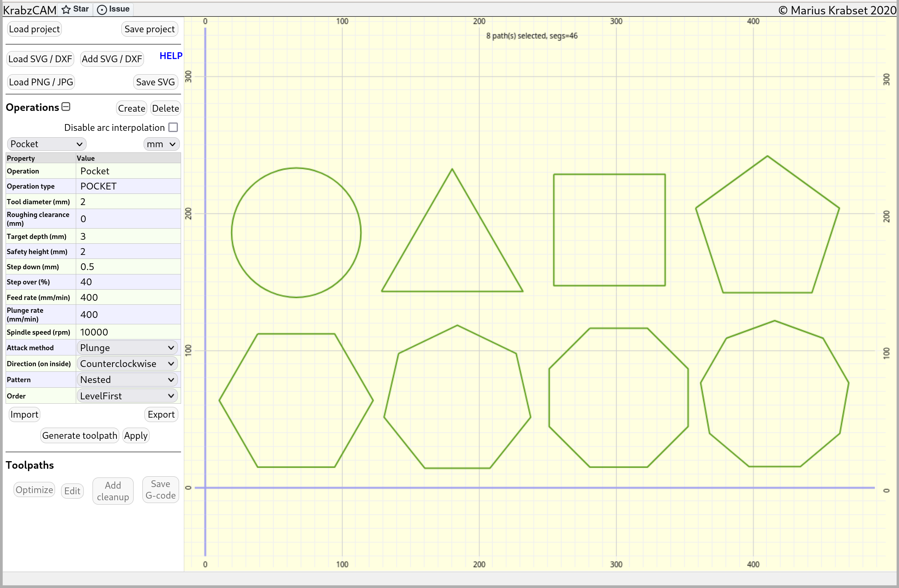Image resolution: width=899 pixels, height=588 pixels.
Task: Click the Load project button
Action: pyautogui.click(x=34, y=29)
